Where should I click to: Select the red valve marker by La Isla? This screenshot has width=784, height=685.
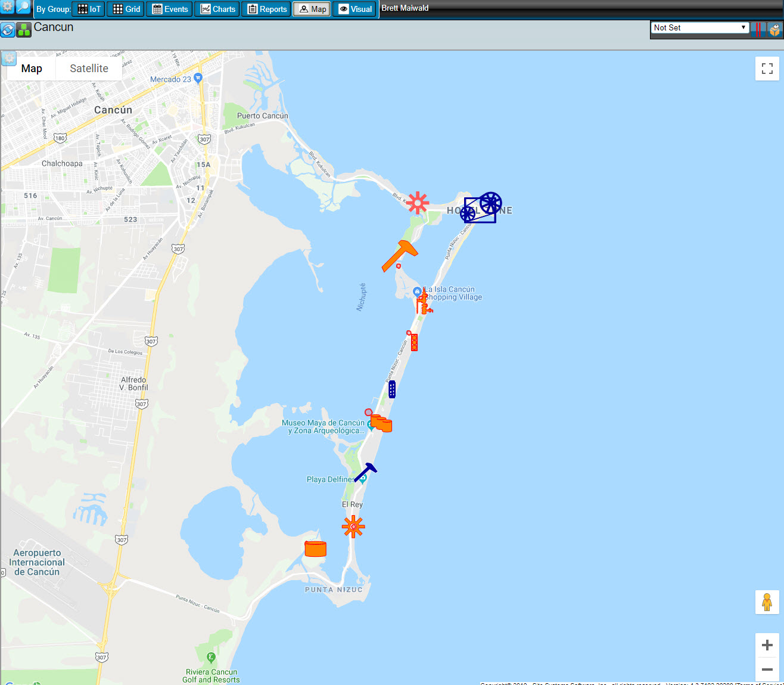(x=424, y=302)
